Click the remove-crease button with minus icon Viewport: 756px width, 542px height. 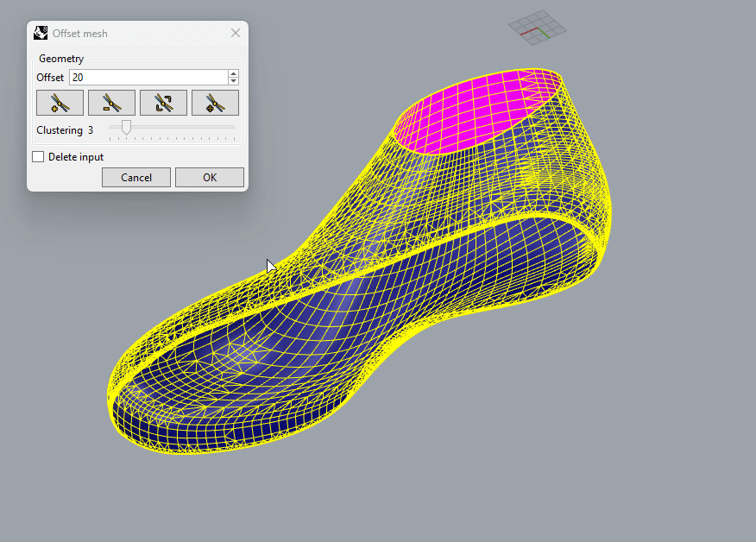click(x=111, y=103)
